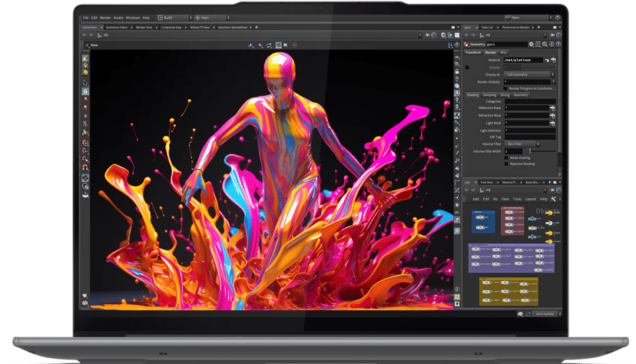Open the Dicing sub-tab
The height and width of the screenshot is (364, 636).
505,95
